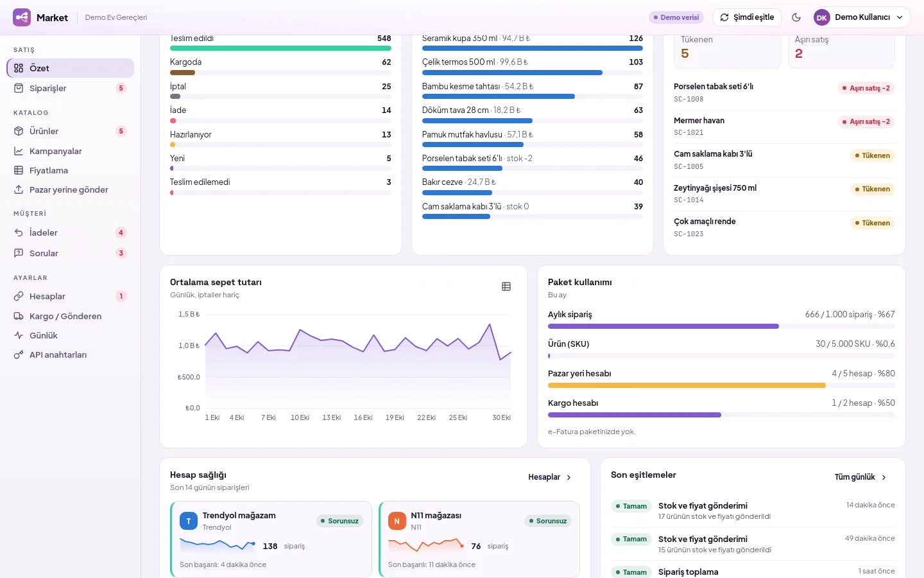This screenshot has width=924, height=578.
Task: Click the Porselen tabak seti 6'lı stock row
Action: [x=784, y=92]
